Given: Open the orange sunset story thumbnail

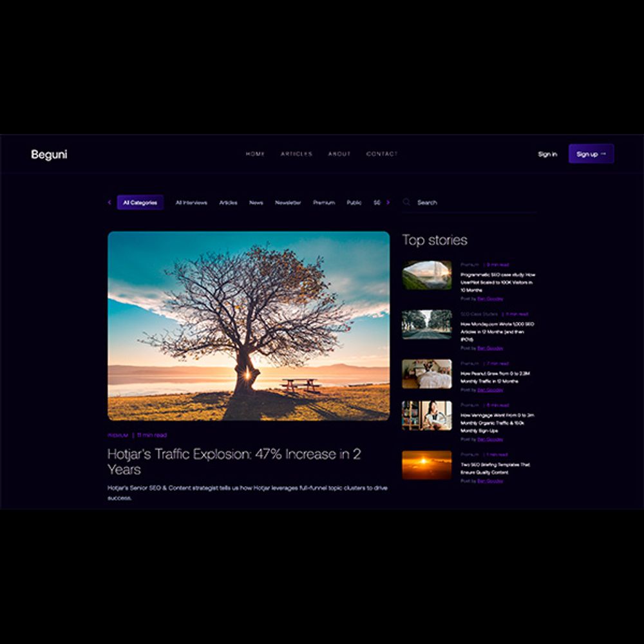Looking at the screenshot, I should coord(426,465).
